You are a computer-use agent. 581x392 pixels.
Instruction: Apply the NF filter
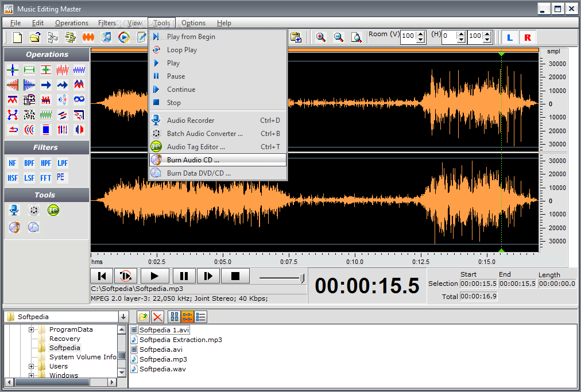pos(13,163)
